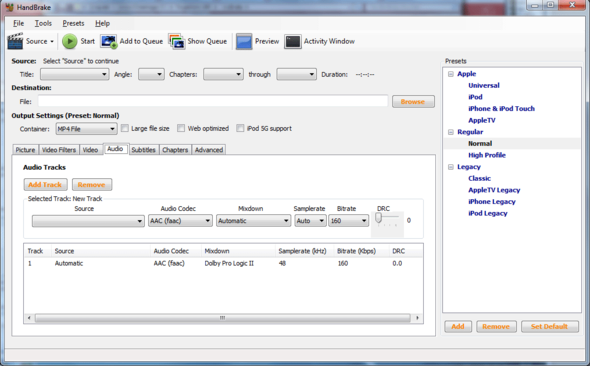Image resolution: width=590 pixels, height=366 pixels.
Task: Select the iPod preset
Action: click(x=475, y=97)
